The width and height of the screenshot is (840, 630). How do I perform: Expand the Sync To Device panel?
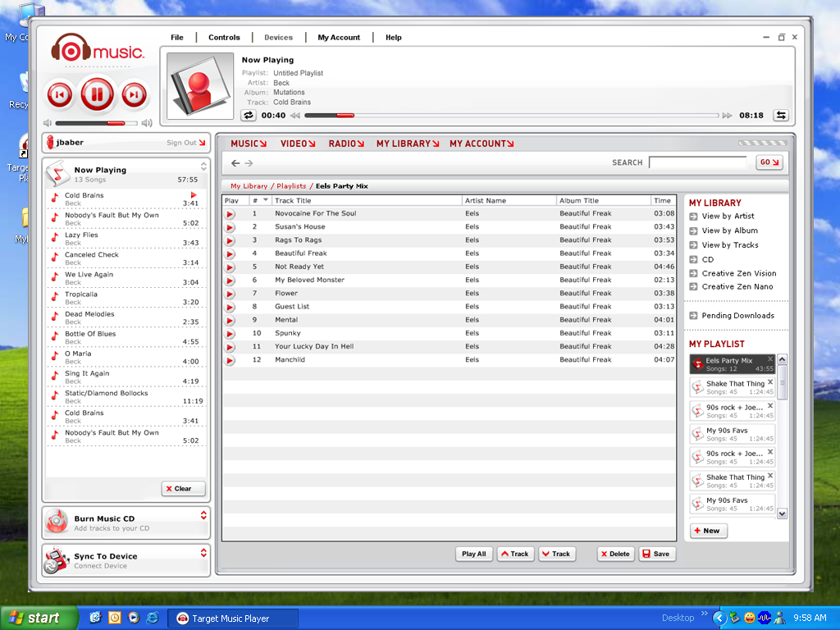tap(203, 553)
